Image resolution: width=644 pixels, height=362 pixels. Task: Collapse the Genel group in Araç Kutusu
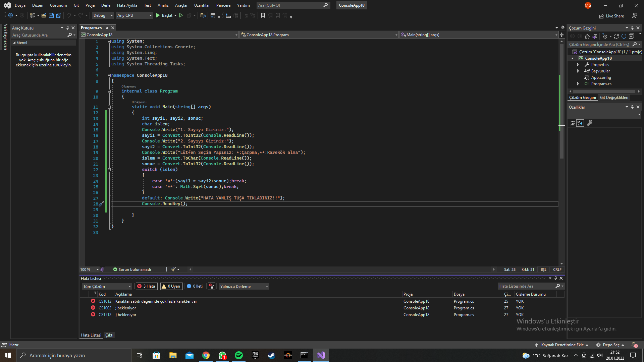[x=14, y=43]
